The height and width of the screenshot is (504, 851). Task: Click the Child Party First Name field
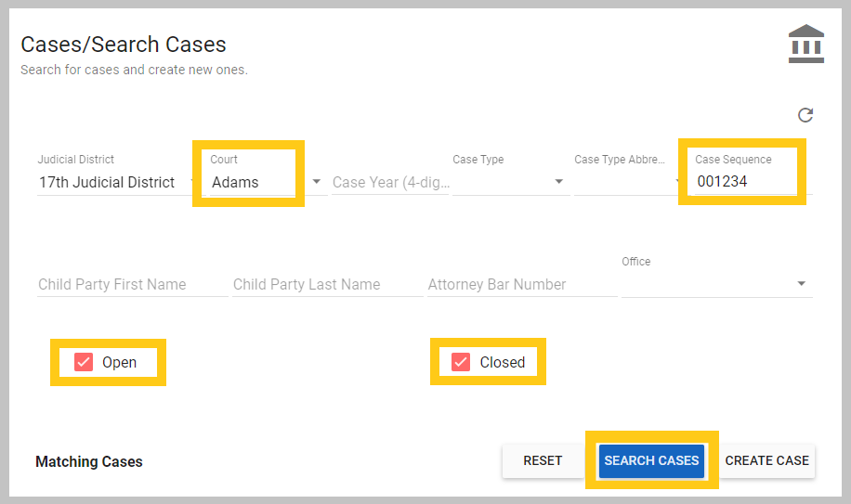[132, 284]
